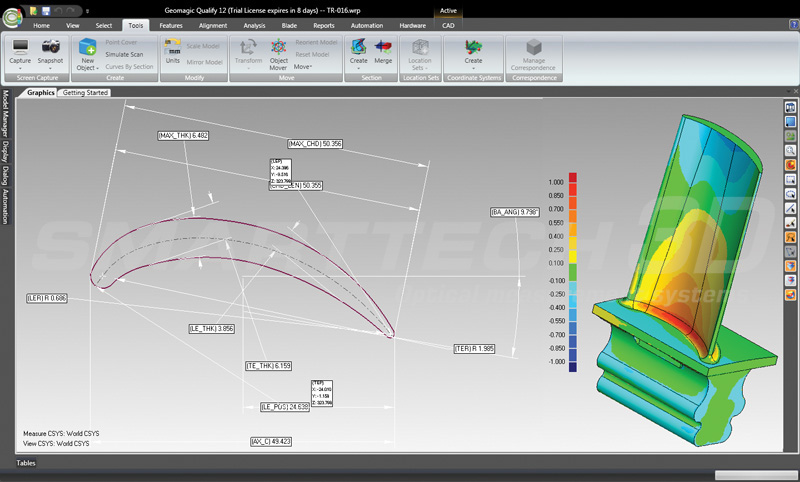Click the Section Create icon

359,47
